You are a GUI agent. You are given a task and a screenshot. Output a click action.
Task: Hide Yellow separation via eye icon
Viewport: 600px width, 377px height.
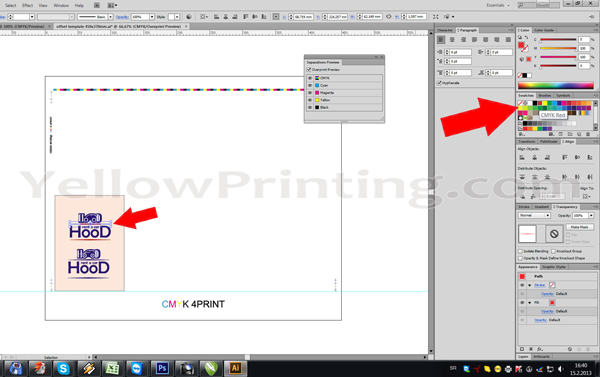310,100
